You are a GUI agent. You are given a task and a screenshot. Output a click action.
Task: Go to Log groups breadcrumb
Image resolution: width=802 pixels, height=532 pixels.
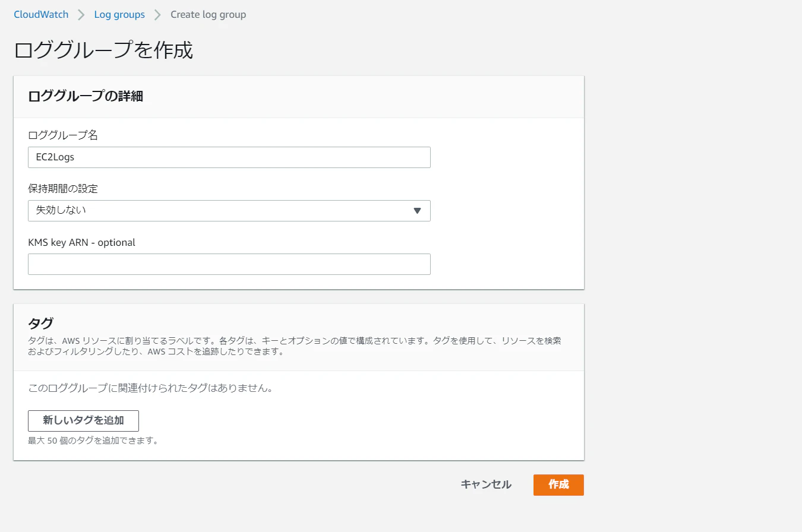(x=119, y=14)
